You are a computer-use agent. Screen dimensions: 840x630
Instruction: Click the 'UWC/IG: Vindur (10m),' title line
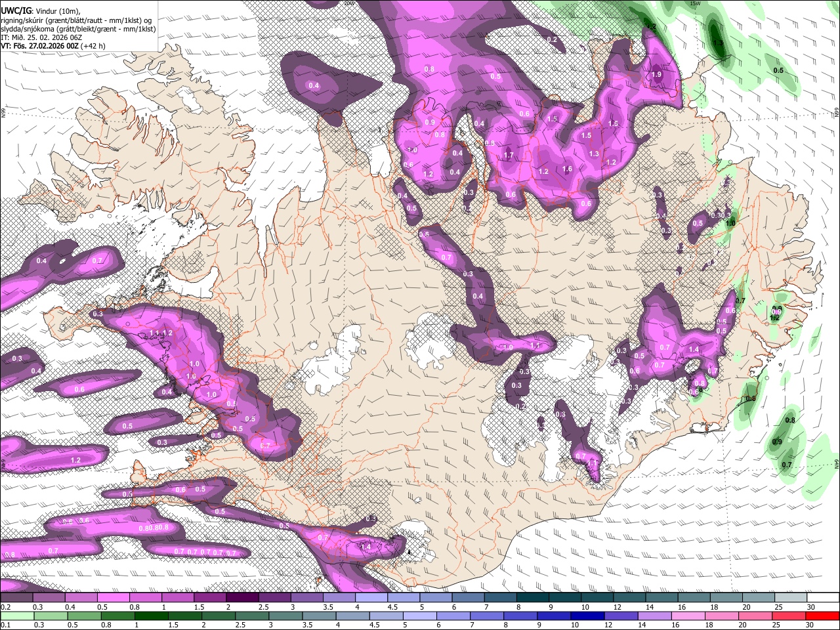click(39, 11)
